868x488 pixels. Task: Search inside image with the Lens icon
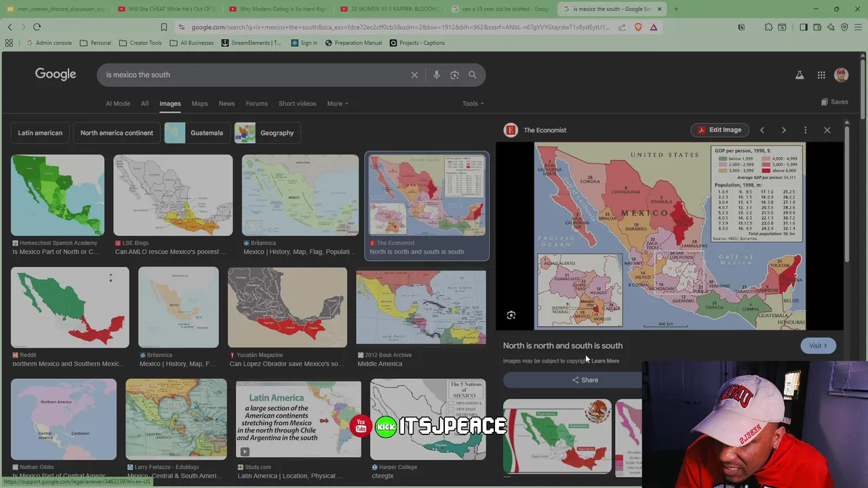point(511,315)
